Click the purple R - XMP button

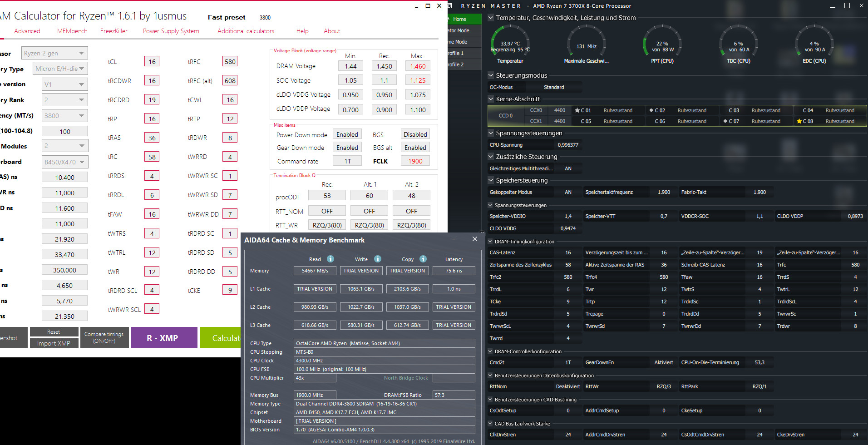coord(164,337)
